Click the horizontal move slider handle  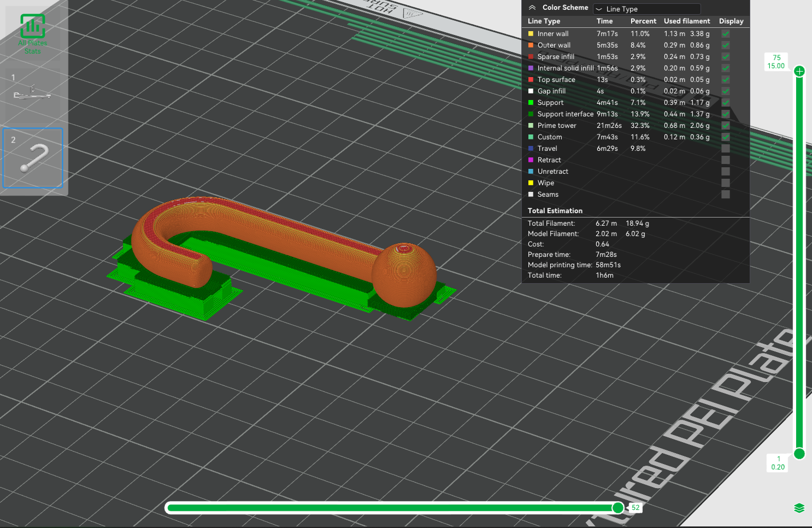click(617, 508)
